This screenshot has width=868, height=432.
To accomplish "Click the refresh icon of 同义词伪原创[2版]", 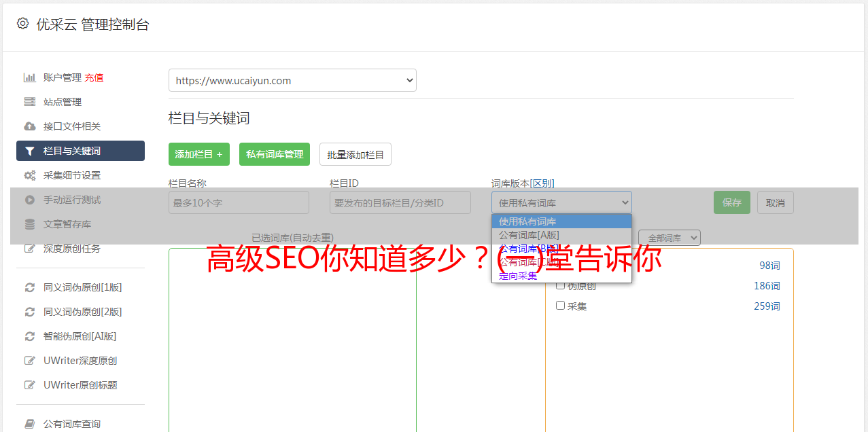I will click(x=29, y=312).
